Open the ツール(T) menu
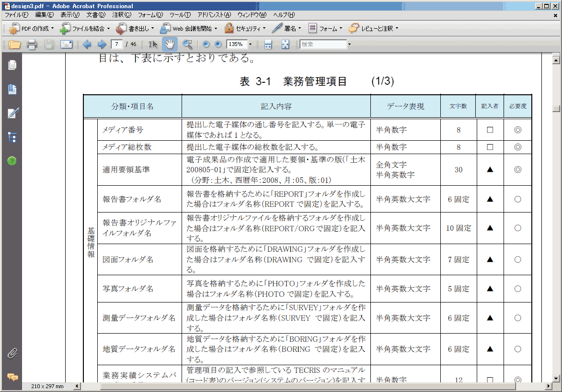Screen dimensions: 562x392 pos(180,15)
